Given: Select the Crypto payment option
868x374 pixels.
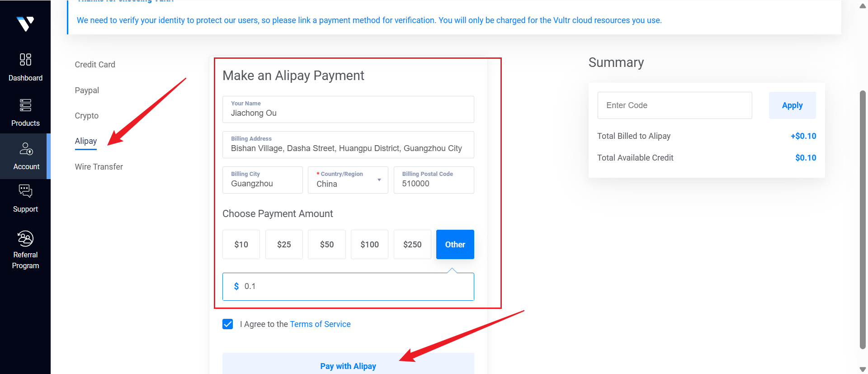Looking at the screenshot, I should 86,116.
